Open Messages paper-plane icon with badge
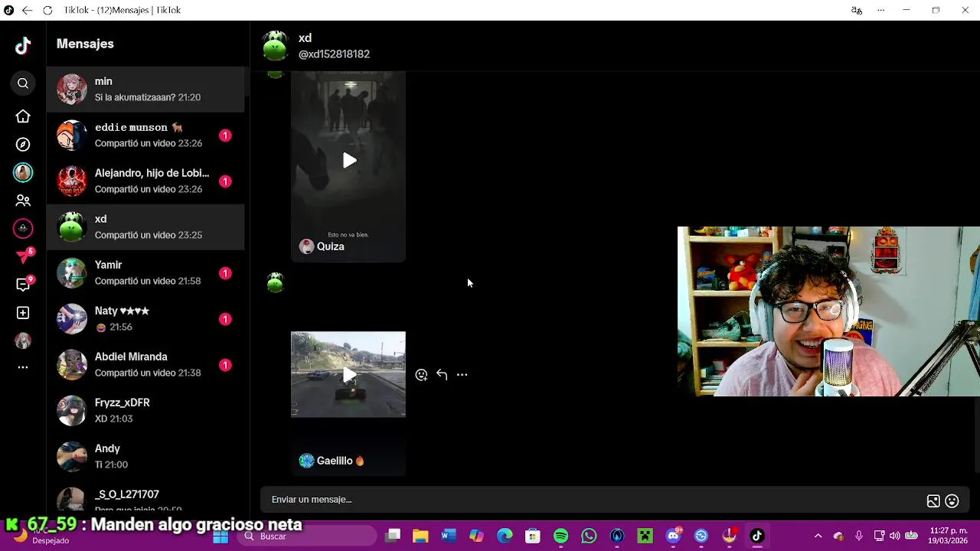 (x=23, y=256)
